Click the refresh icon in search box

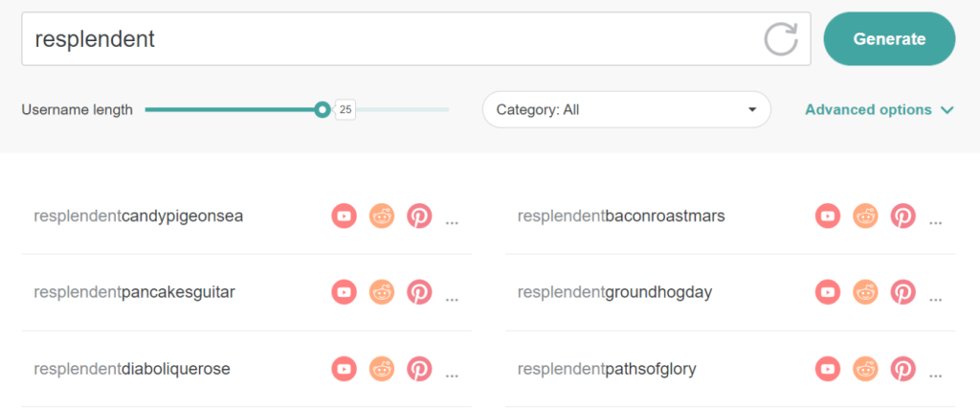tap(781, 39)
